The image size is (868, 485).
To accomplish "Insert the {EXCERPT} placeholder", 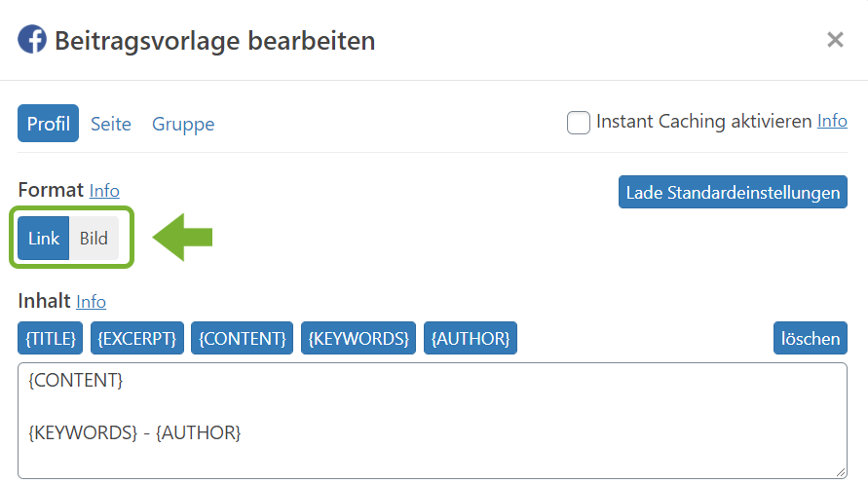I will (x=137, y=338).
